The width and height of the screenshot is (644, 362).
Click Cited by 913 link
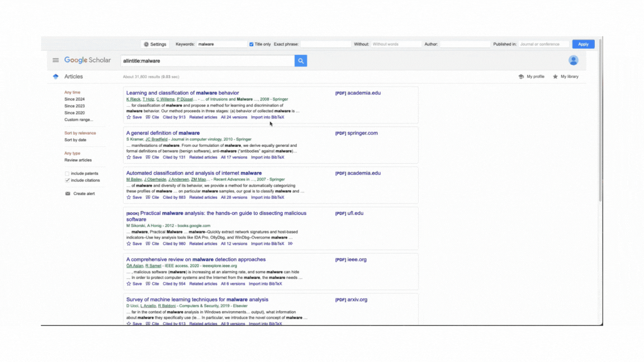tap(174, 117)
